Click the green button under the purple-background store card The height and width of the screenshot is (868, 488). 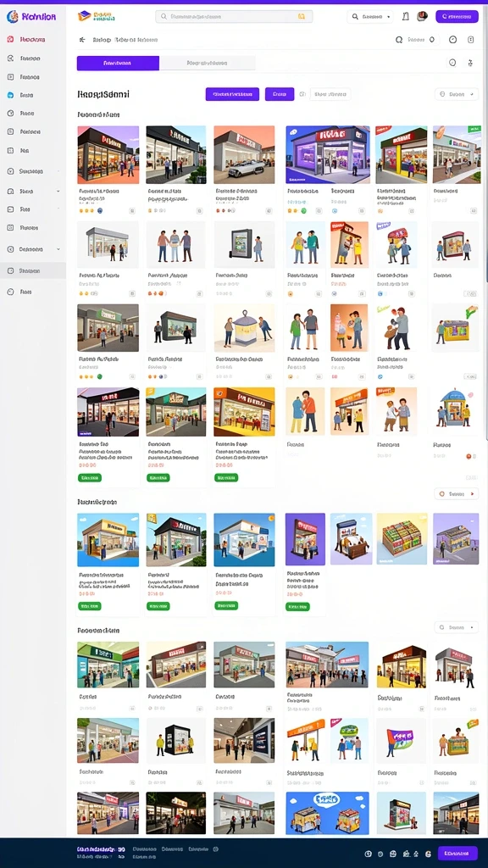click(x=297, y=607)
